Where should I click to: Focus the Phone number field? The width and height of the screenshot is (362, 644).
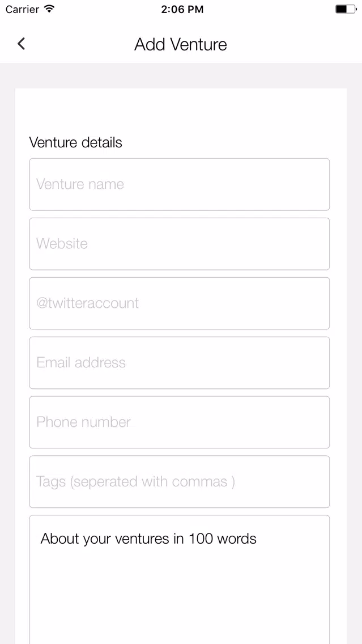(180, 422)
